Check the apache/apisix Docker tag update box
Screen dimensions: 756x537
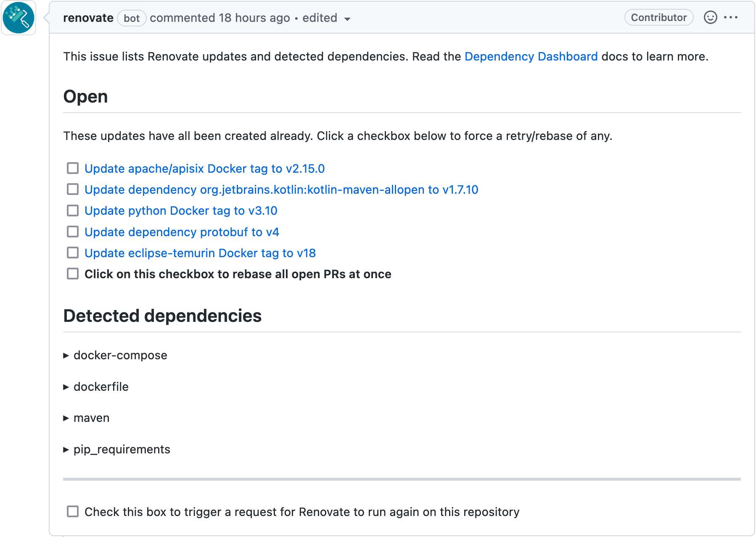coord(73,168)
